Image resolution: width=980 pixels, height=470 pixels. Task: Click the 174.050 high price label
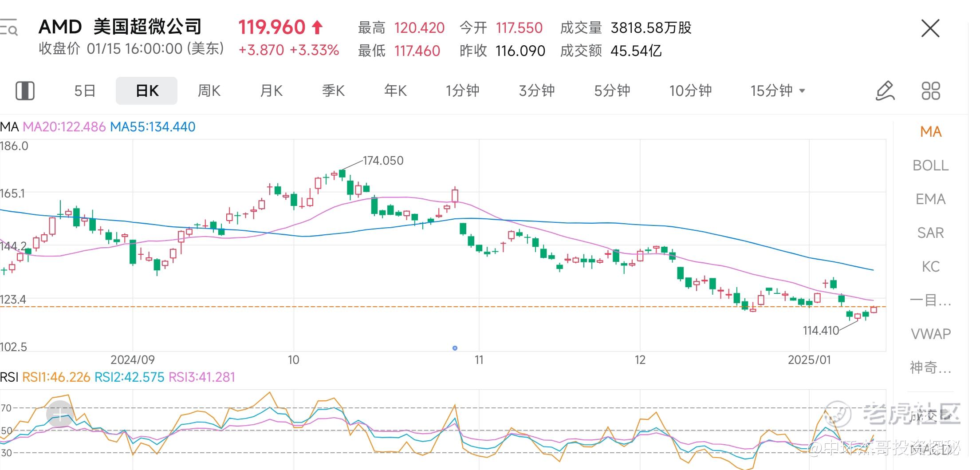(x=383, y=161)
